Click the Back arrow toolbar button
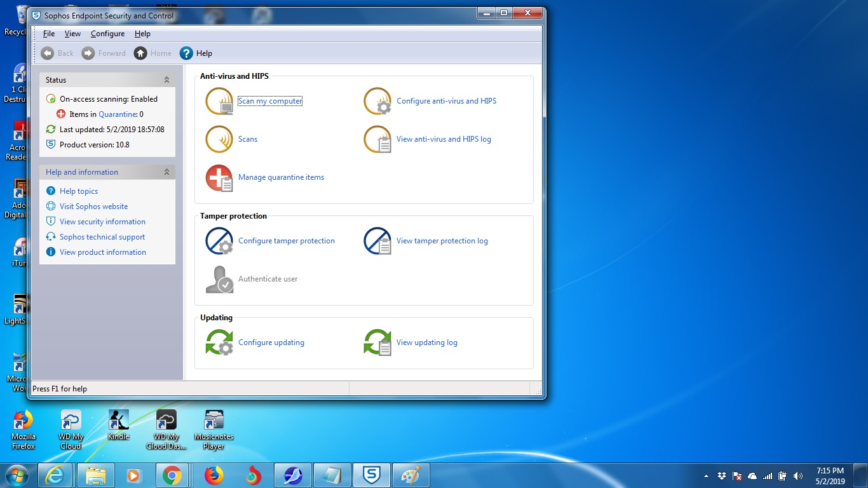The image size is (868, 488). tap(57, 53)
